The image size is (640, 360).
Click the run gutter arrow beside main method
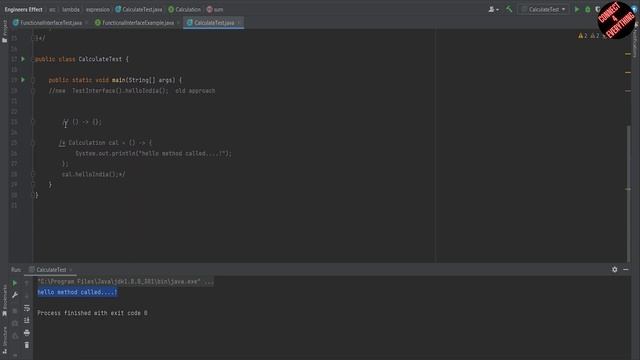(x=23, y=80)
